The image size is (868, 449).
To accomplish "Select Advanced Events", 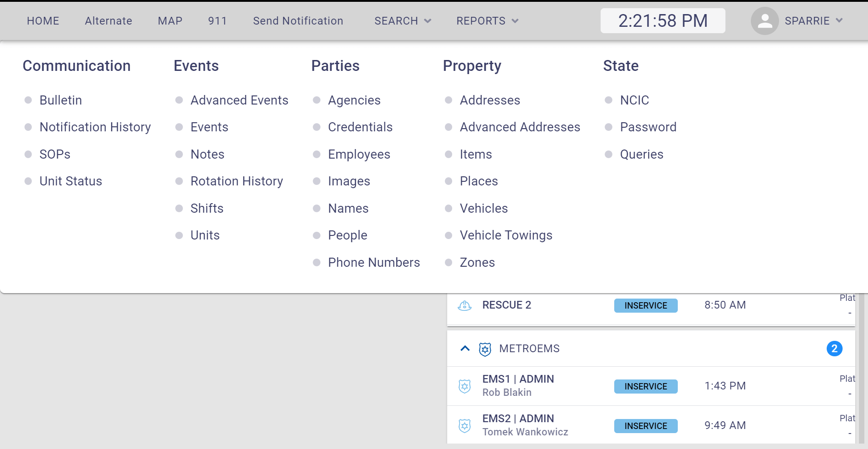I will coord(240,100).
